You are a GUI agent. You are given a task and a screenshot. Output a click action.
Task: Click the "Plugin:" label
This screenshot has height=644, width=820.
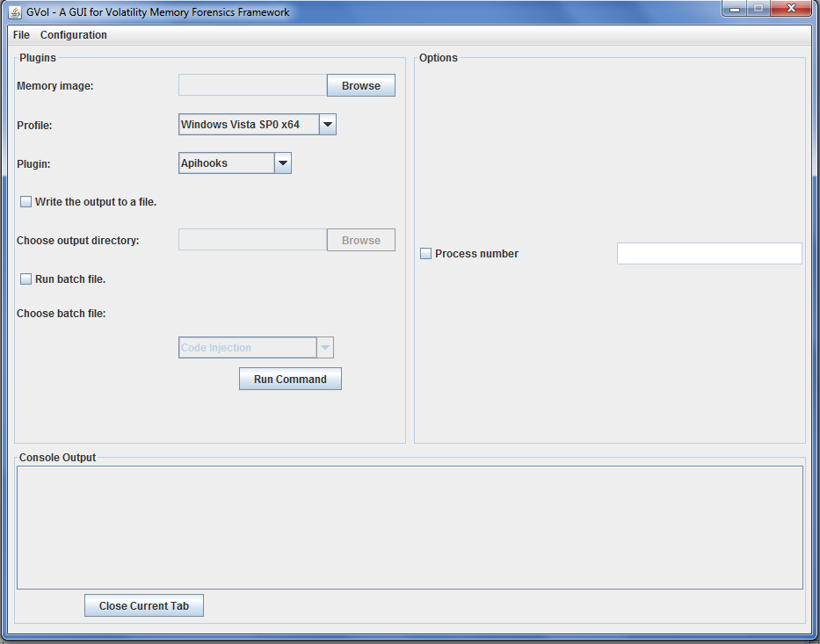(x=33, y=164)
